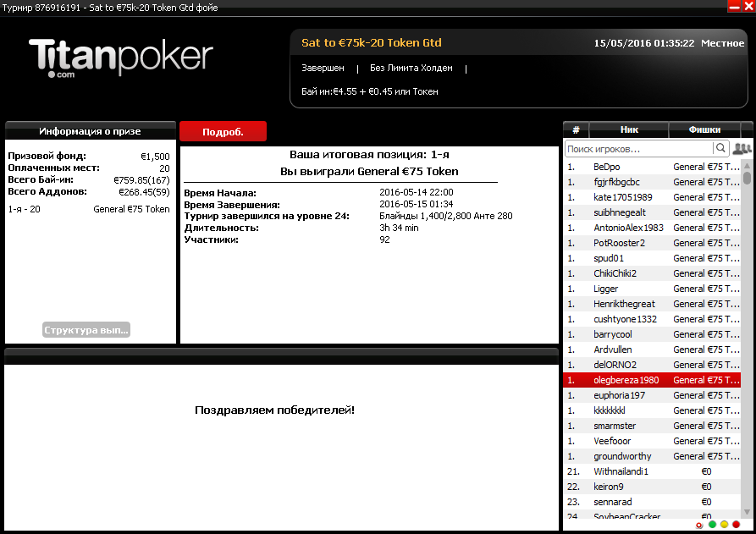Select player Withnailandi1 at place 21
756x534 pixels.
(652, 471)
